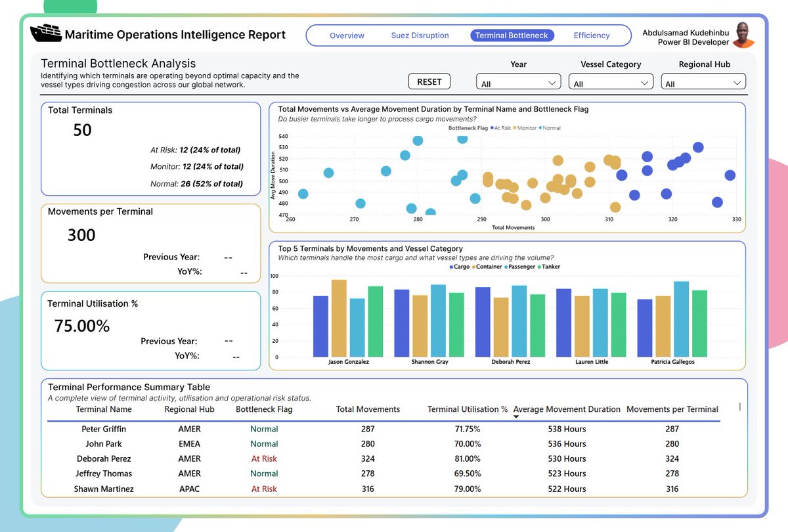
Task: Sort by Movements per Terminal header
Action: click(x=672, y=409)
